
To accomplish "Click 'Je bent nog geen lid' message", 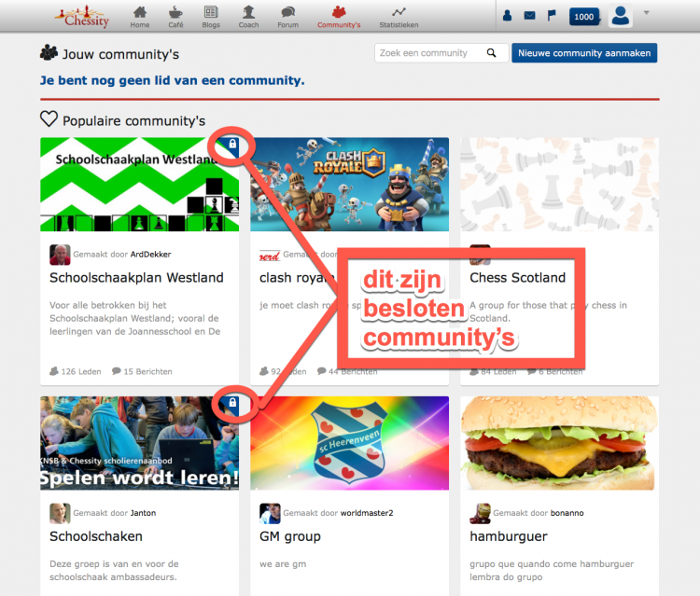I will coord(173,80).
